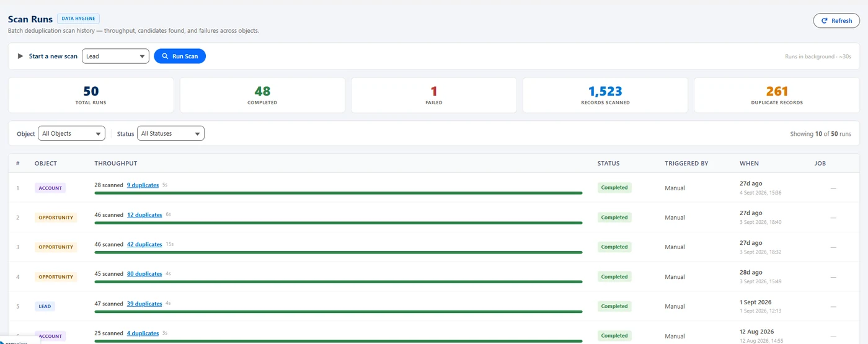Open the 12 duplicates link
The width and height of the screenshot is (868, 344).
click(144, 214)
